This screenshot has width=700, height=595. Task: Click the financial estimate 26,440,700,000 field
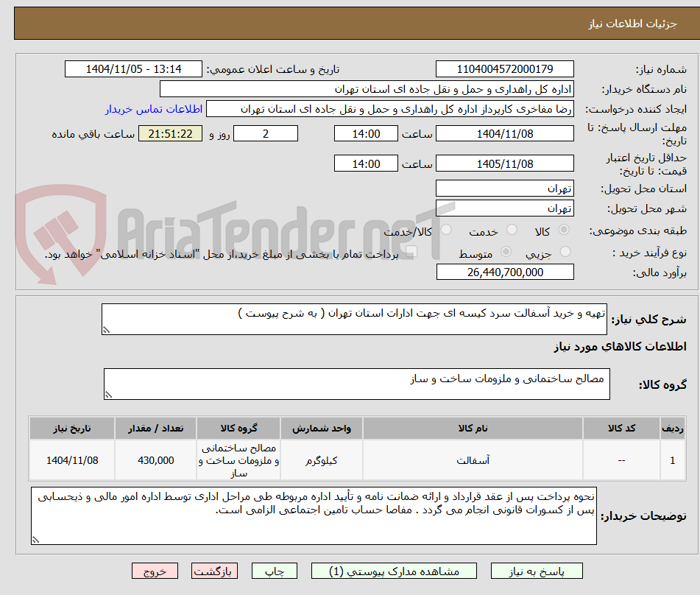point(505,272)
